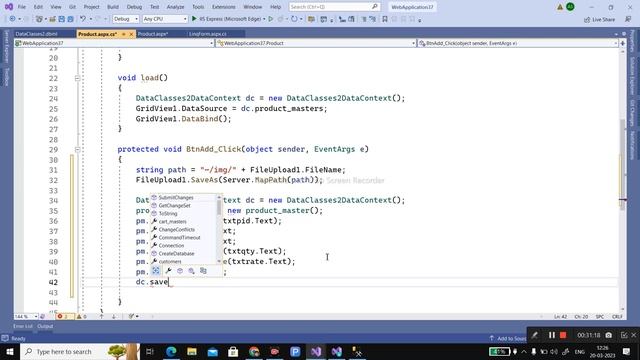Select CreateDatabase in IntelliSense list
Viewport: 640px width, 360px height.
176,253
